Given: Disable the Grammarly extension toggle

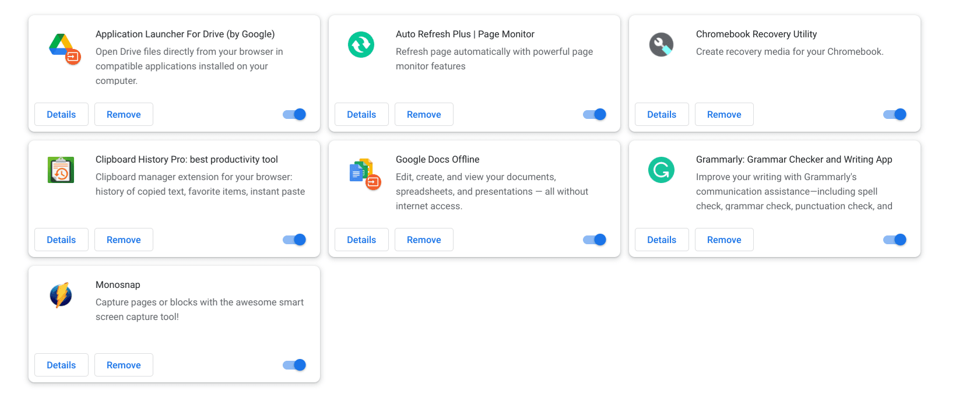Looking at the screenshot, I should (x=895, y=240).
